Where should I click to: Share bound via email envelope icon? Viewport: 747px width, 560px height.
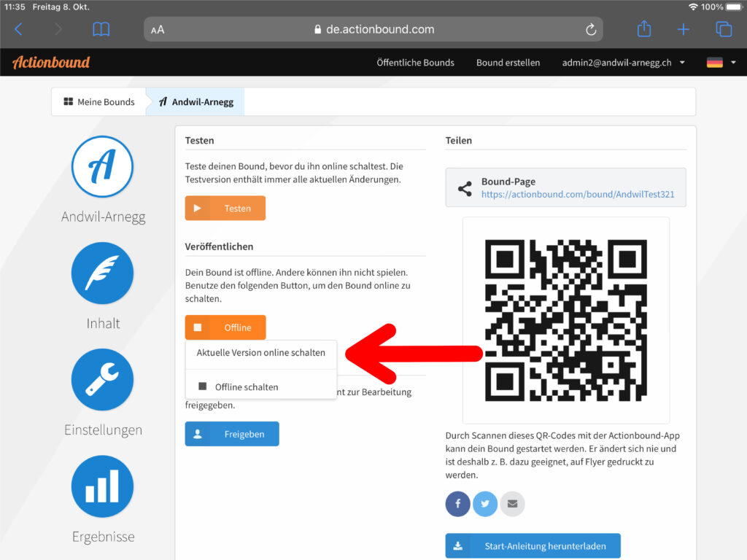(x=512, y=504)
